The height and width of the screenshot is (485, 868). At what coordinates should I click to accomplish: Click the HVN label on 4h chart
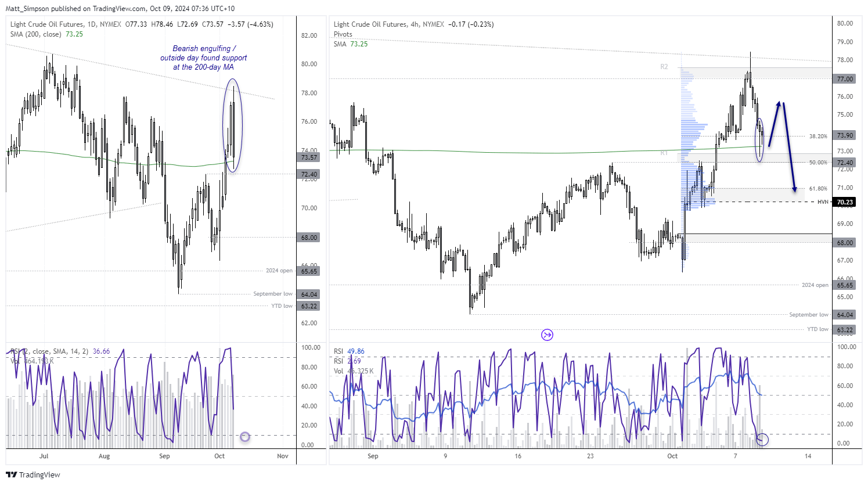(x=823, y=202)
